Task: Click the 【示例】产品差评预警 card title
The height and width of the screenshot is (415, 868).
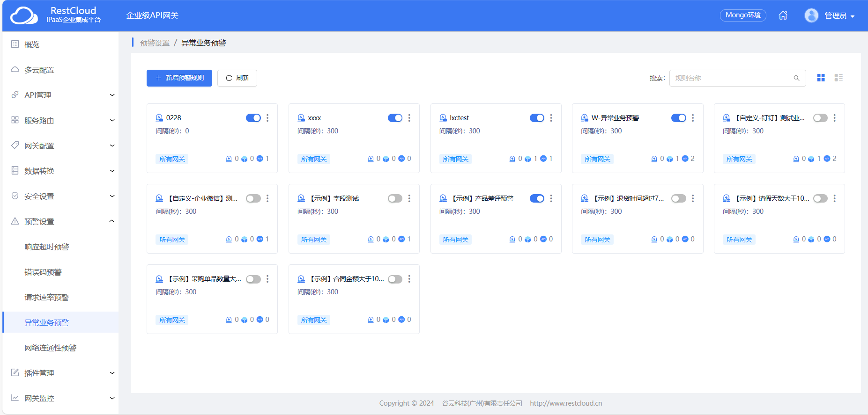Action: (482, 198)
